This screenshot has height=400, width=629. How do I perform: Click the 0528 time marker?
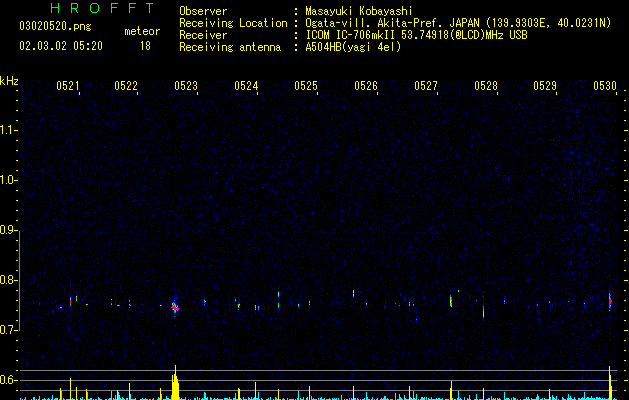pyautogui.click(x=486, y=86)
